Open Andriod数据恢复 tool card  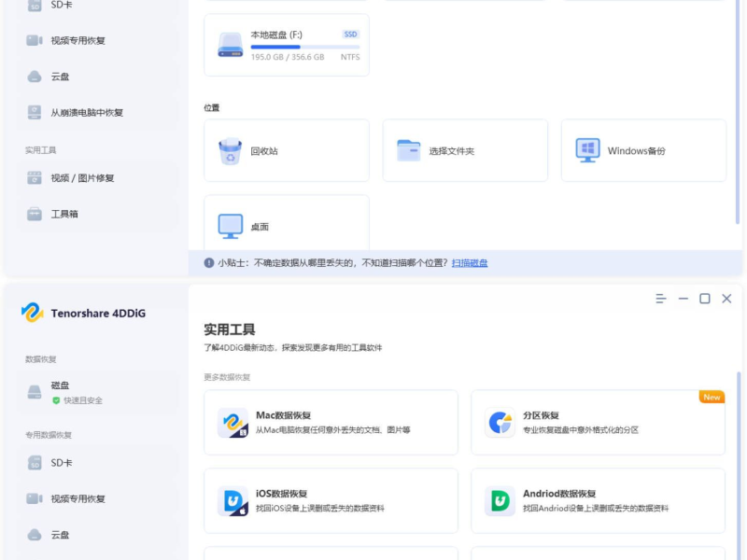click(x=599, y=501)
